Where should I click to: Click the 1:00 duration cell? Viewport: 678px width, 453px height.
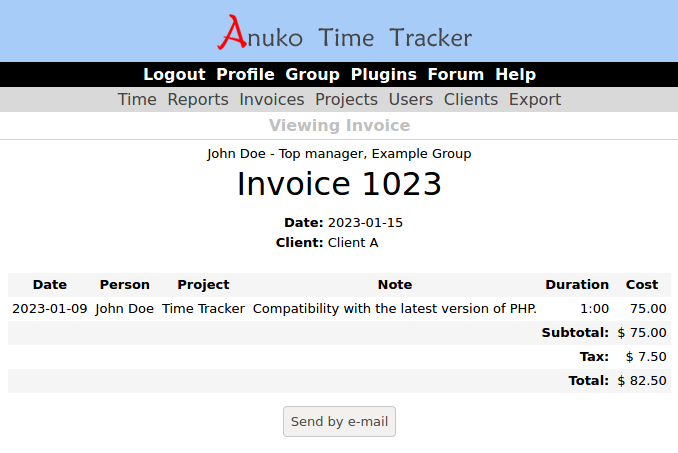point(595,309)
